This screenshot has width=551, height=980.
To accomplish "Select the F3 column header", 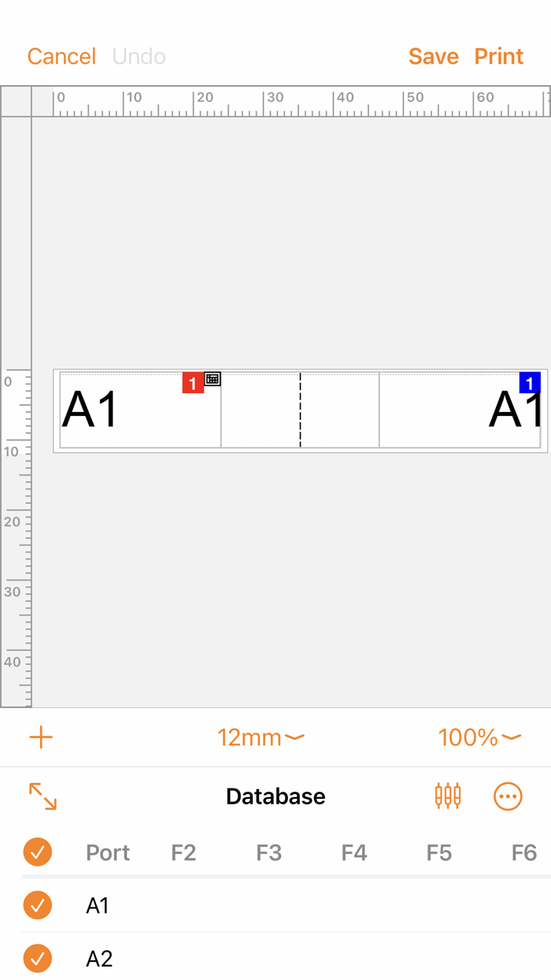I will pos(268,852).
